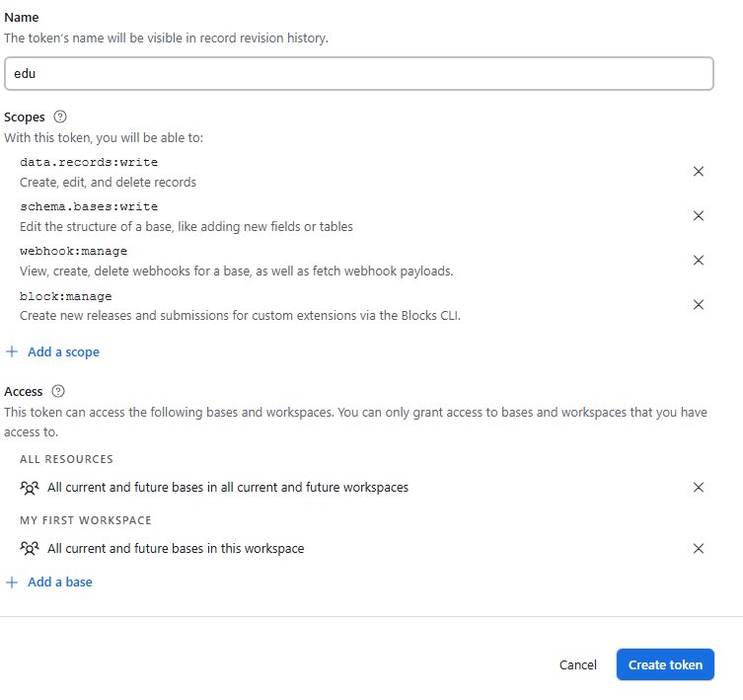Click the Add a base link
Image resolution: width=743 pixels, height=700 pixels.
(x=60, y=582)
